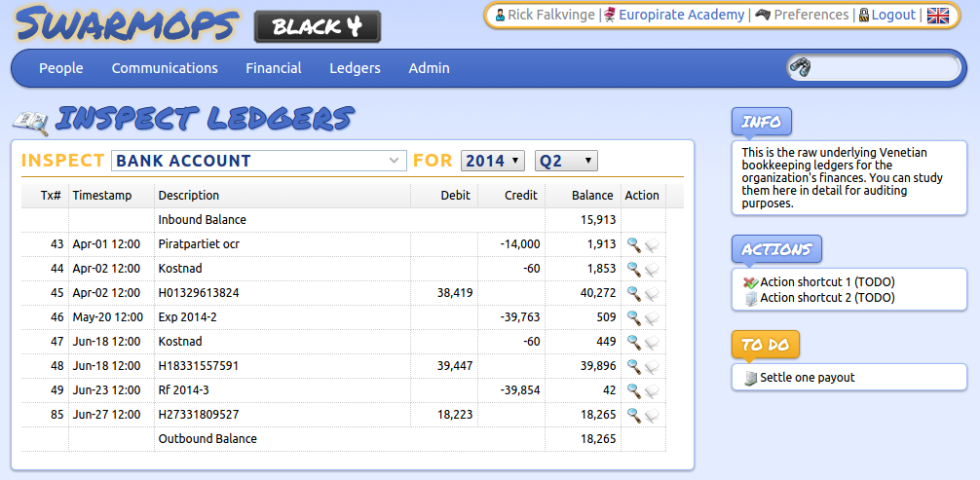Click the Action shortcut 2 document icon
980x480 pixels.
751,299
